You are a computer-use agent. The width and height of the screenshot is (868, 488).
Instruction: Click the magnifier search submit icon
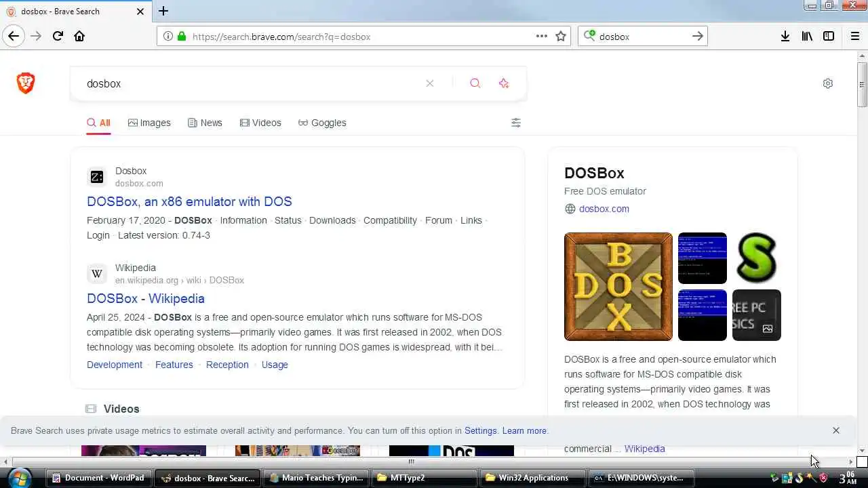coord(475,83)
